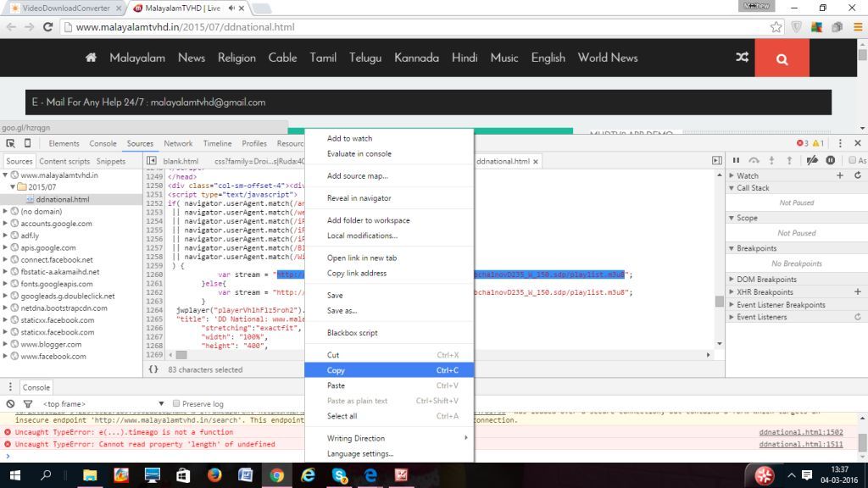Select Evaluate in console menu item
Screen dimensions: 868x488
389,154
